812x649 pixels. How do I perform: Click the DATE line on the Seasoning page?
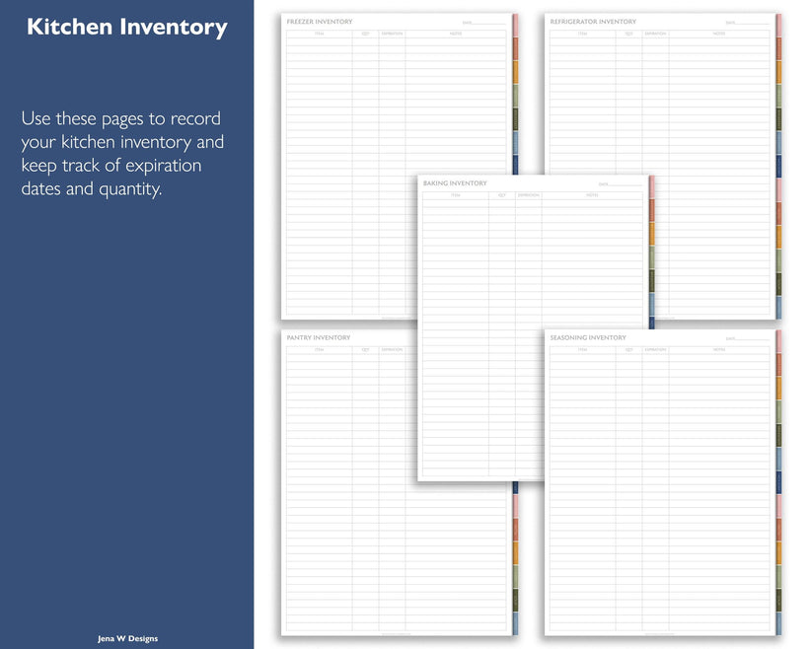[745, 338]
